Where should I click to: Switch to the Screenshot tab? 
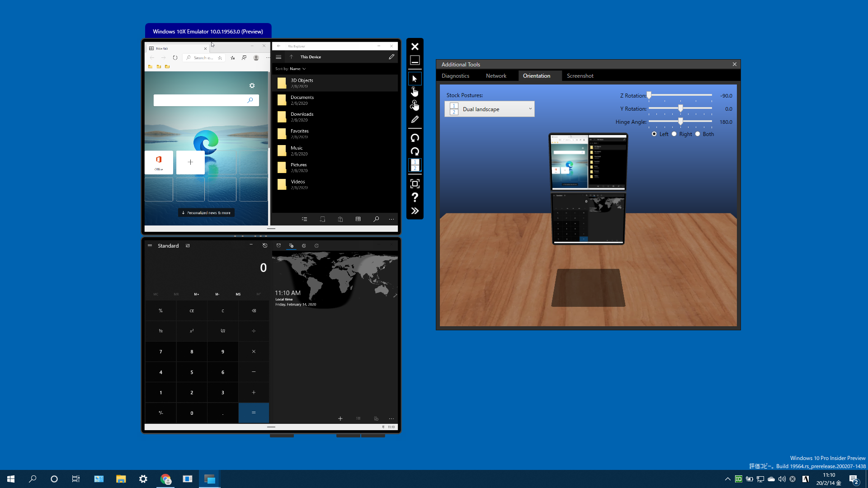pos(580,76)
